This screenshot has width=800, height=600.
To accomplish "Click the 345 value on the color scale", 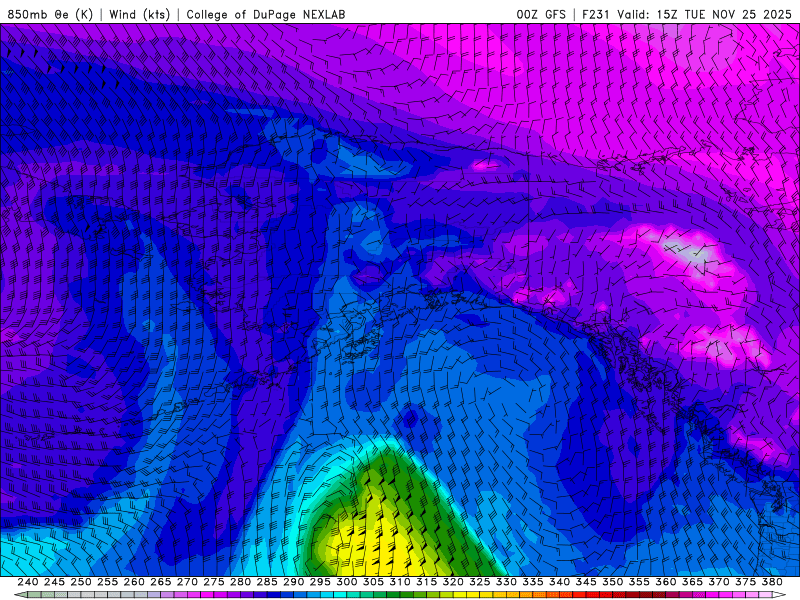I will (586, 582).
